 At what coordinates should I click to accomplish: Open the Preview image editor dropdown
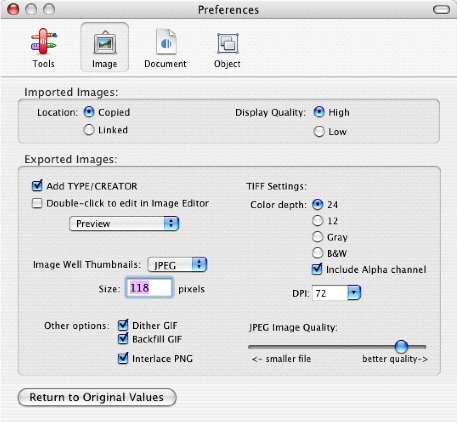[x=124, y=224]
